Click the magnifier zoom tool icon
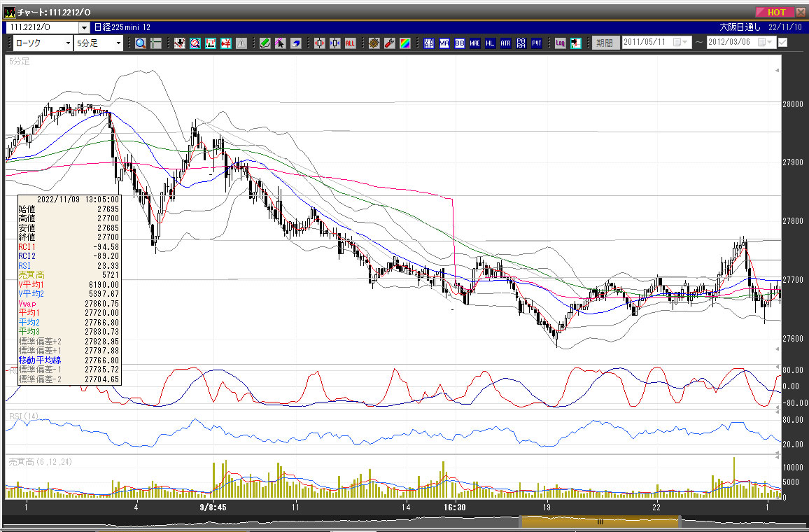Screen dimensions: 809x532 point(141,43)
